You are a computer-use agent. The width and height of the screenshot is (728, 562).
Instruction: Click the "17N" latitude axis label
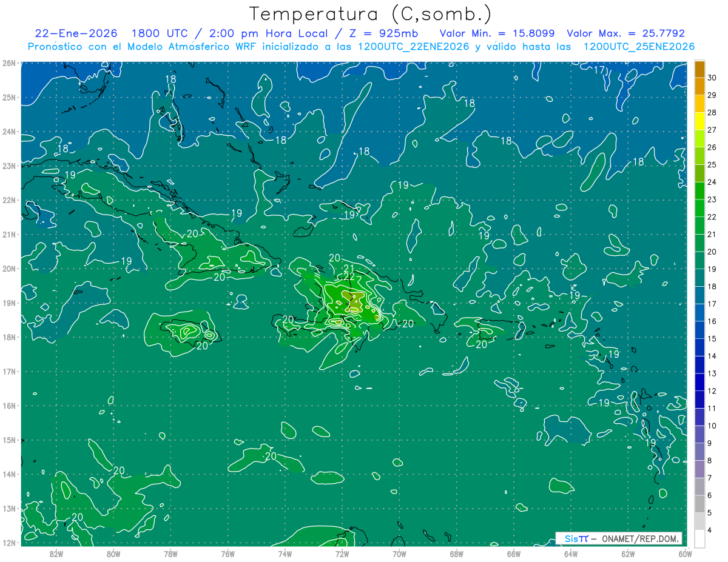(8, 371)
